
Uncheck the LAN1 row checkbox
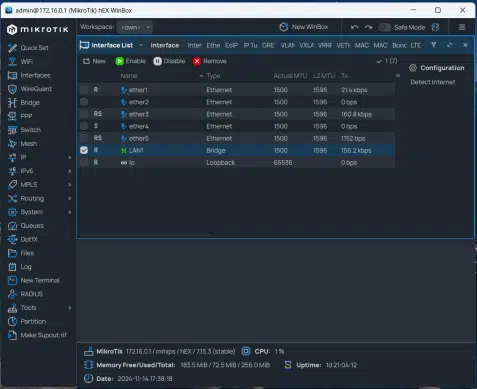pos(84,150)
